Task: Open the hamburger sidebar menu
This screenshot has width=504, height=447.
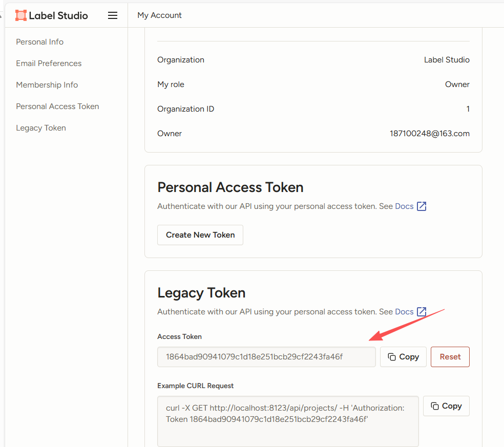Action: [113, 15]
